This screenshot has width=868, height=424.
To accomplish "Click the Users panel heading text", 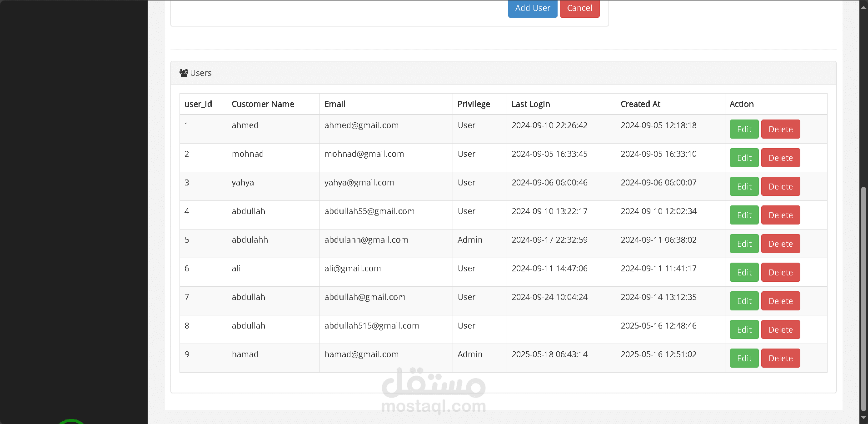I will [201, 73].
